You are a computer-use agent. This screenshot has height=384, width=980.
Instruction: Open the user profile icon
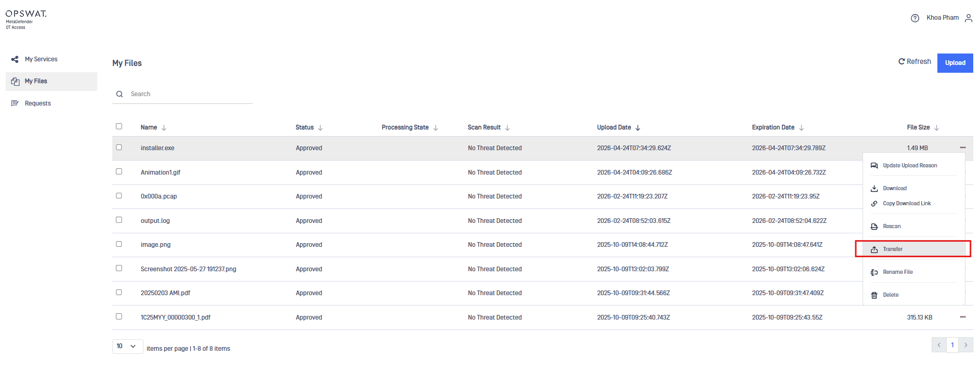(969, 18)
